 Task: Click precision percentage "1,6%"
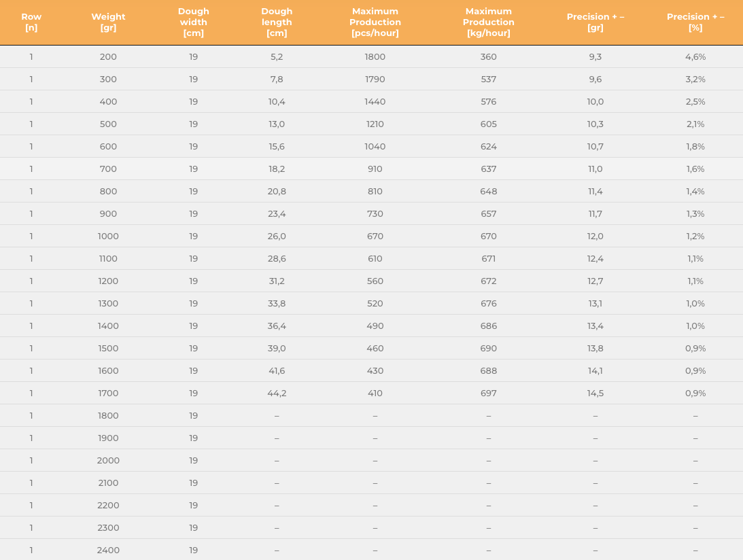point(695,169)
